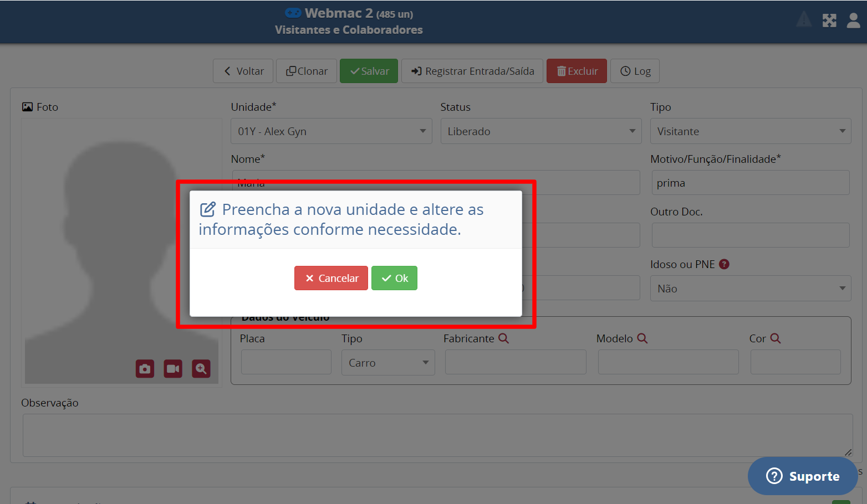Click the zoom photo magnifier icon
This screenshot has height=504, width=867.
(201, 369)
